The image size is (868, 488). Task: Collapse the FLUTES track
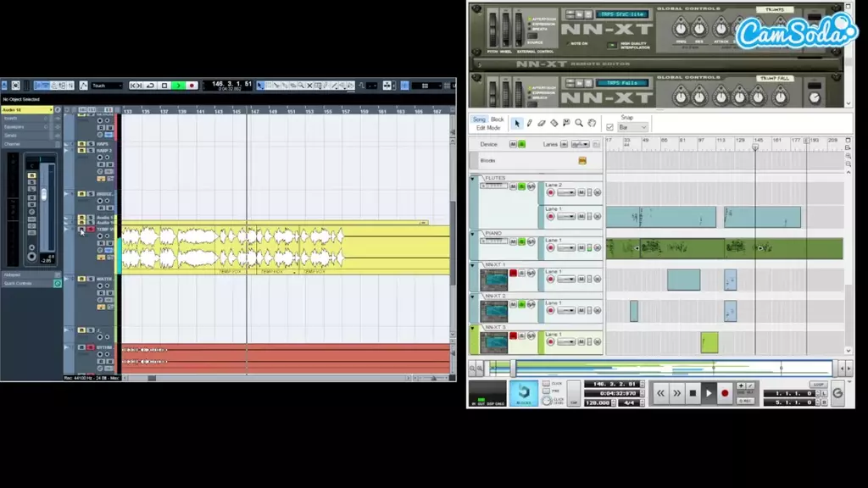(x=473, y=179)
